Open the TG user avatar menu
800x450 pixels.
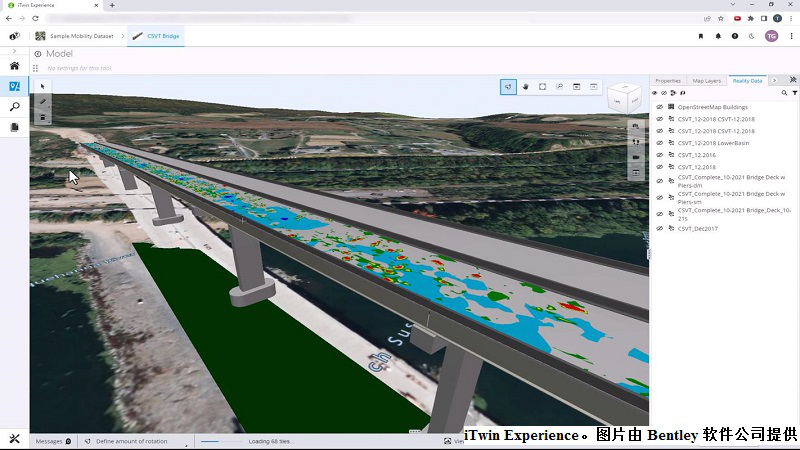click(x=771, y=36)
